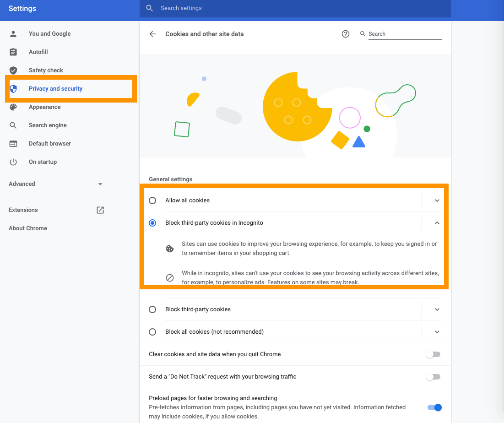Viewport: 504px width, 423px height.
Task: Toggle Clear cookies when you quit Chrome
Action: pyautogui.click(x=434, y=354)
